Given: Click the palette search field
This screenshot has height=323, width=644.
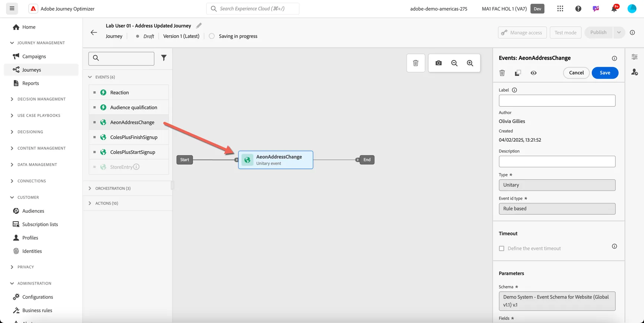Looking at the screenshot, I should click(x=121, y=58).
